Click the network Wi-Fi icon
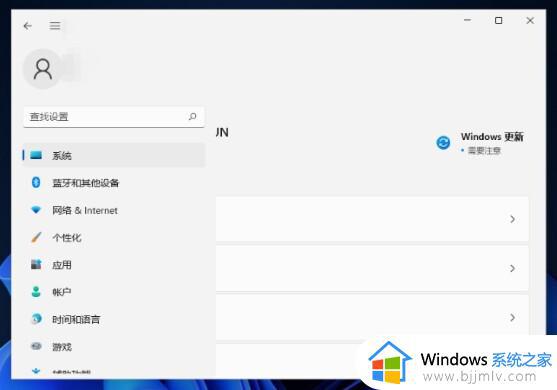The height and width of the screenshot is (390, 557). click(36, 210)
